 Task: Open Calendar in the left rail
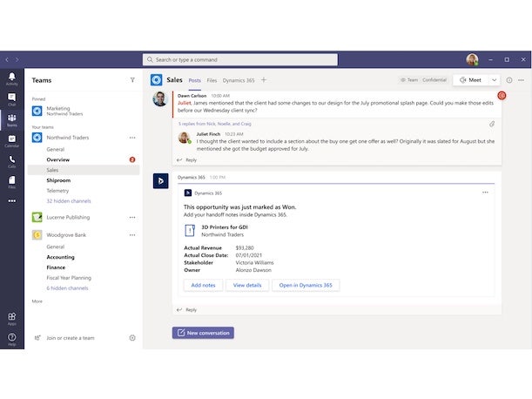(x=11, y=142)
